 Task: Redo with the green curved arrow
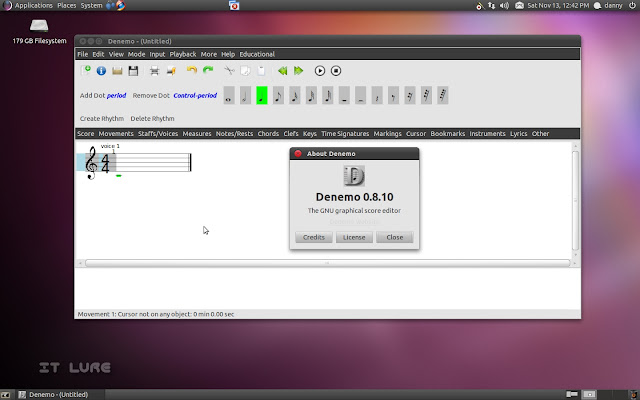point(208,71)
